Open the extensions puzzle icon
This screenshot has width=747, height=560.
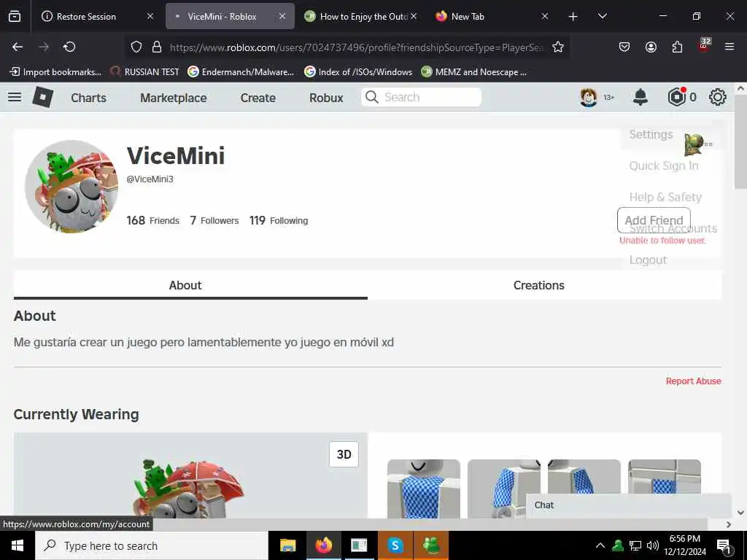pyautogui.click(x=677, y=47)
